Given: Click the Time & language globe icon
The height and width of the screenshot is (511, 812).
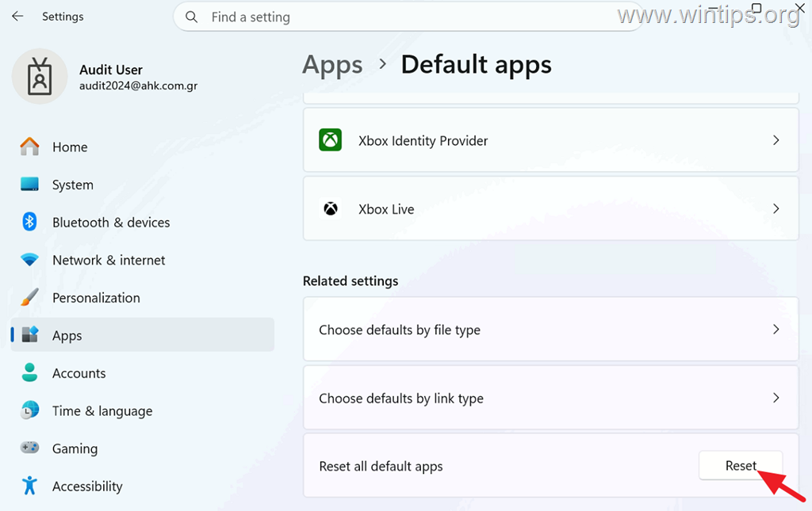Looking at the screenshot, I should tap(29, 410).
